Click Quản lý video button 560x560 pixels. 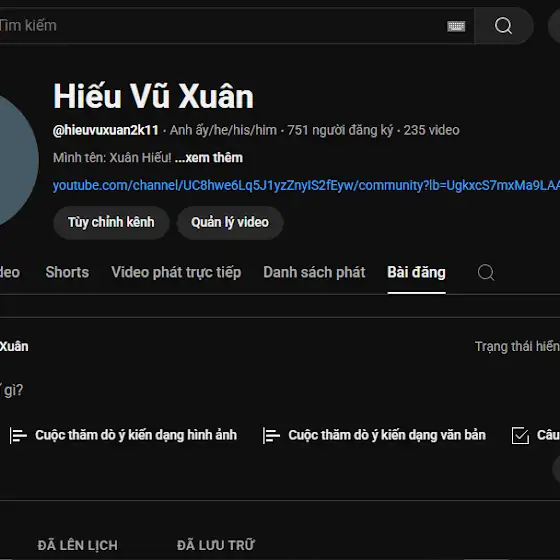(x=230, y=222)
